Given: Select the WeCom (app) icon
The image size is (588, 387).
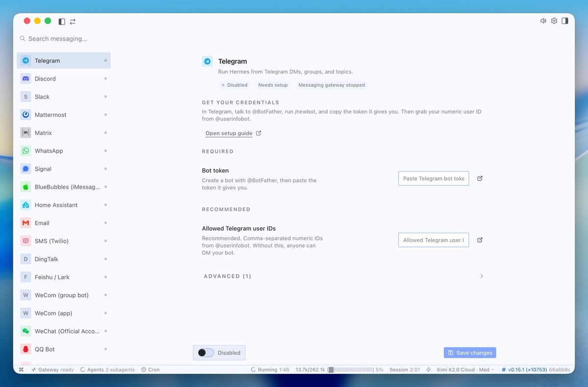Looking at the screenshot, I should pos(26,313).
